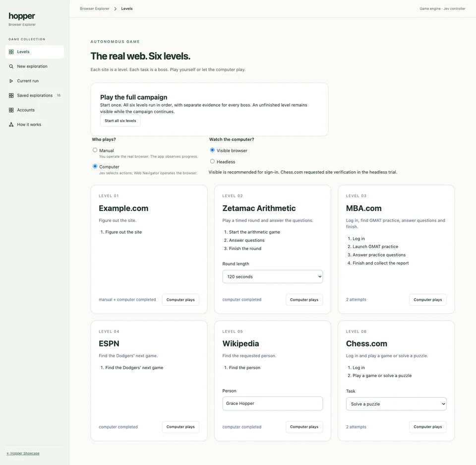The image size is (476, 465).
Task: Click "Start the arithmetic game" step
Action: pos(254,232)
